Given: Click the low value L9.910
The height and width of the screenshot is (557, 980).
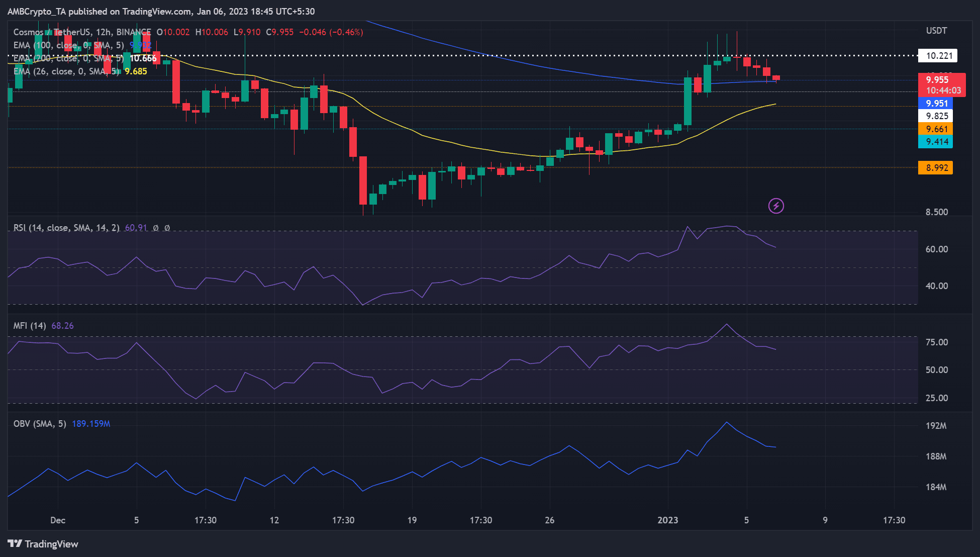Looking at the screenshot, I should 247,32.
